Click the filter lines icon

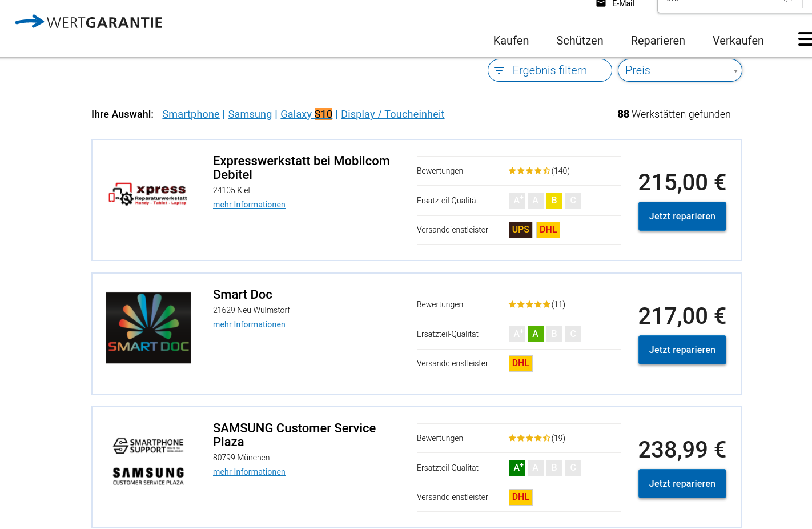pos(499,70)
